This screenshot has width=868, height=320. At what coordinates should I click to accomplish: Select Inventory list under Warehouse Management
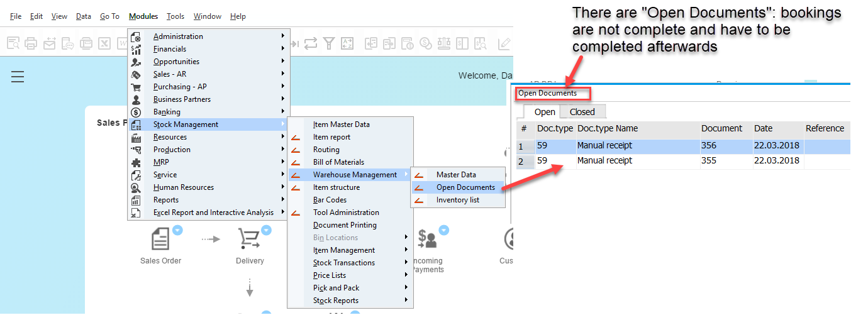pos(458,200)
